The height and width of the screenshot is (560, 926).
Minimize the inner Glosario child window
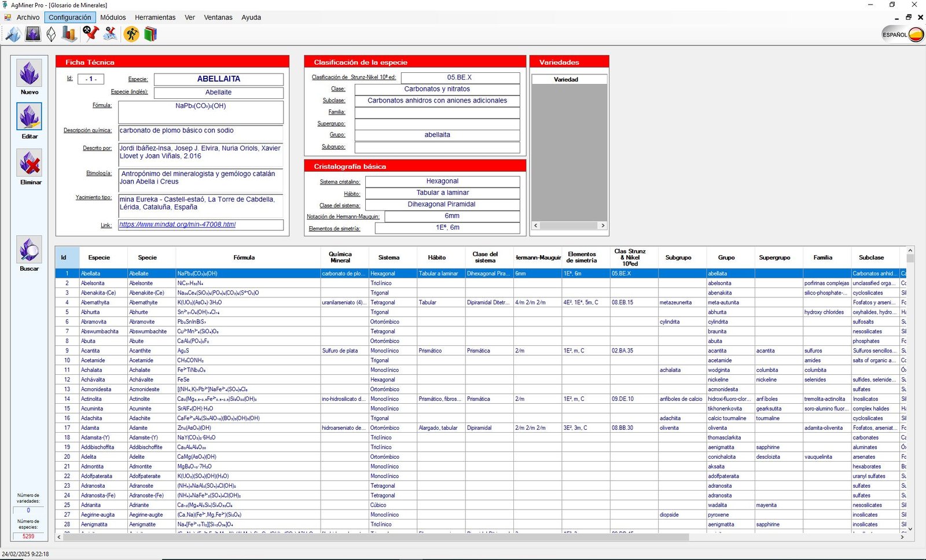coord(897,17)
